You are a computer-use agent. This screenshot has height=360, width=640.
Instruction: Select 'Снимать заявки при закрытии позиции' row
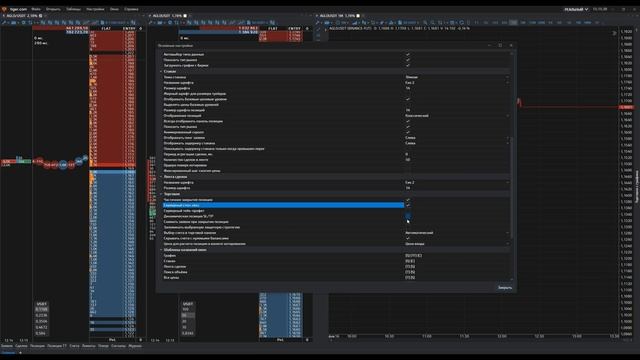click(x=283, y=222)
